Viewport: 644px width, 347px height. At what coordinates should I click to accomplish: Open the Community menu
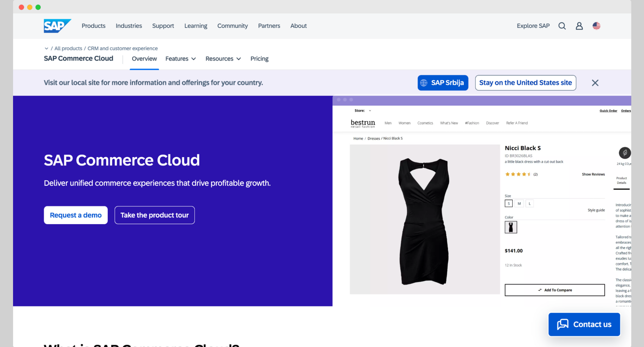tap(232, 26)
